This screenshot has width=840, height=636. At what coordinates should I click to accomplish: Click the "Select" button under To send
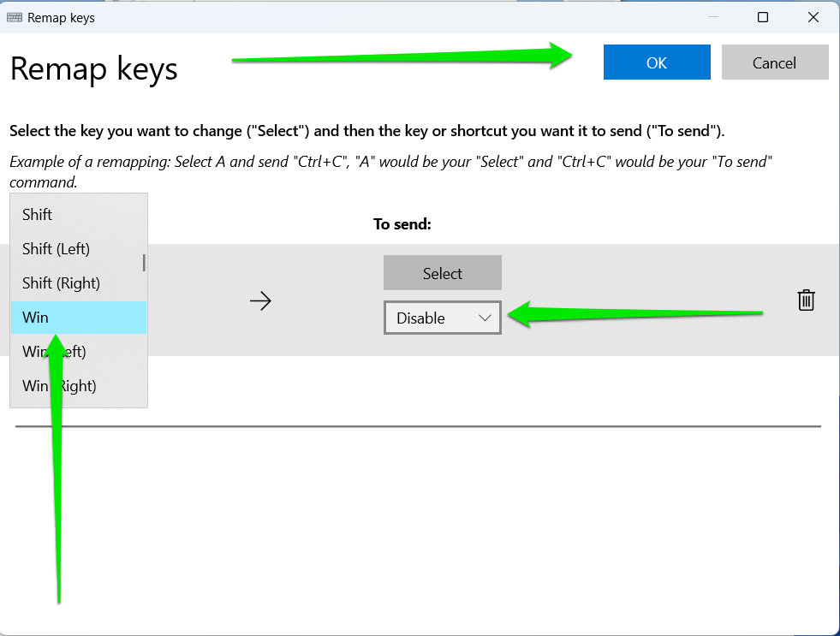pos(442,272)
